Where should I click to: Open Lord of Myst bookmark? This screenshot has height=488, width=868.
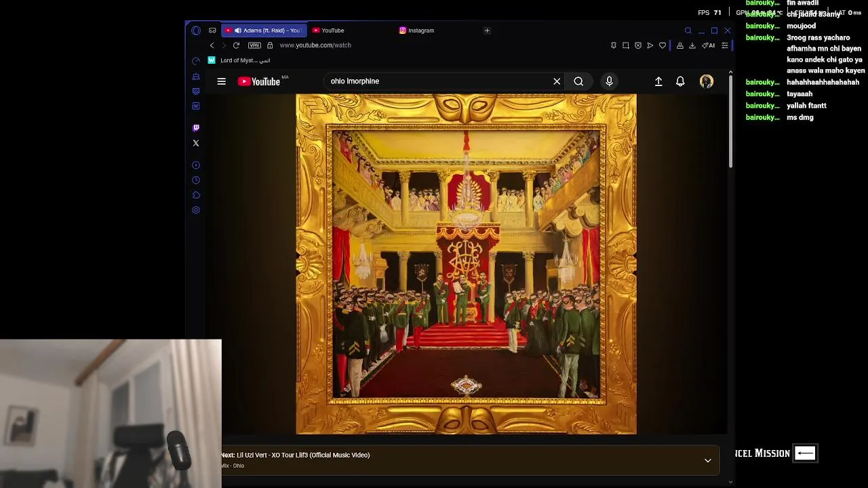click(x=239, y=60)
